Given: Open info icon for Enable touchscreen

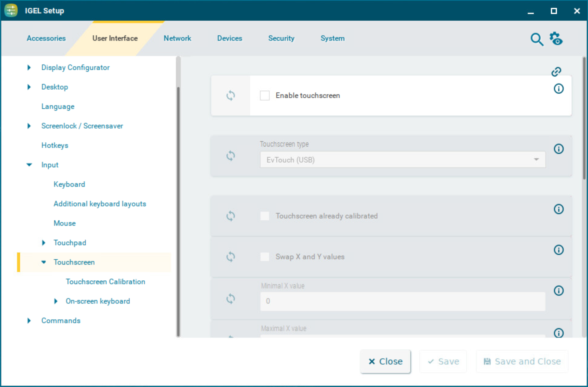Looking at the screenshot, I should [x=558, y=89].
